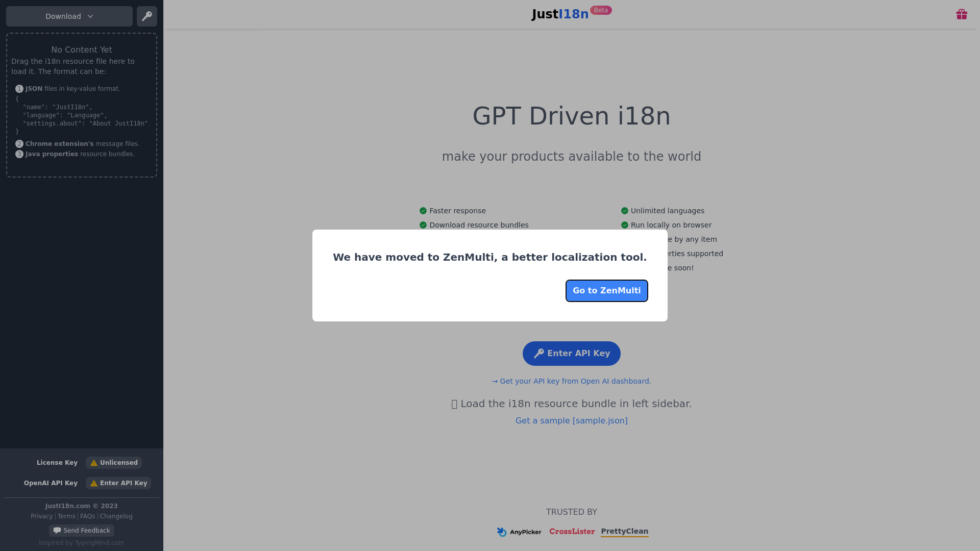Open the Privacy link
Screen dimensions: 980x551
[42, 516]
